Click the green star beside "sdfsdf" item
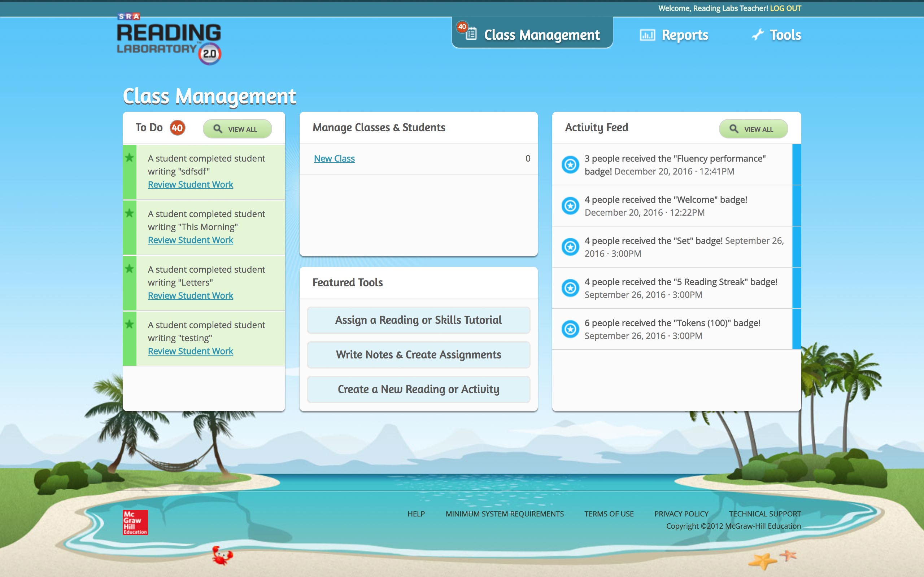 (130, 158)
